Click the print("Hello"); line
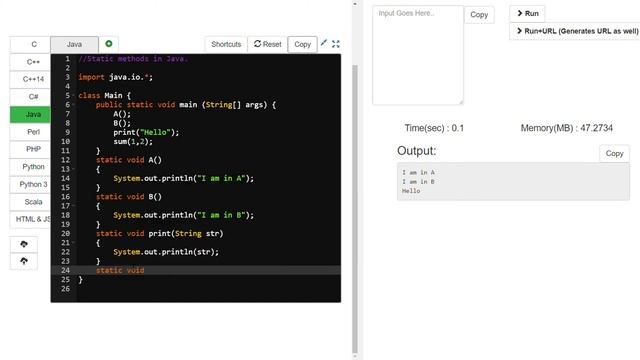The image size is (640, 360). [x=146, y=132]
